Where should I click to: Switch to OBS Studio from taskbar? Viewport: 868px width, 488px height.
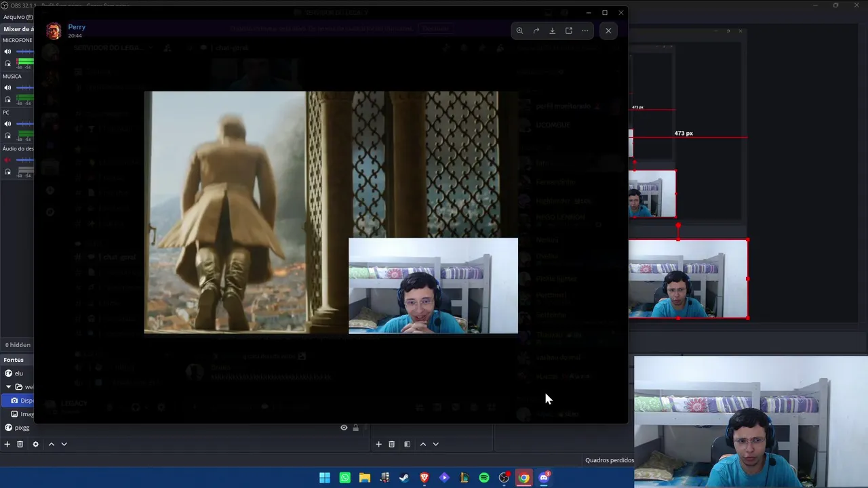pos(504,478)
